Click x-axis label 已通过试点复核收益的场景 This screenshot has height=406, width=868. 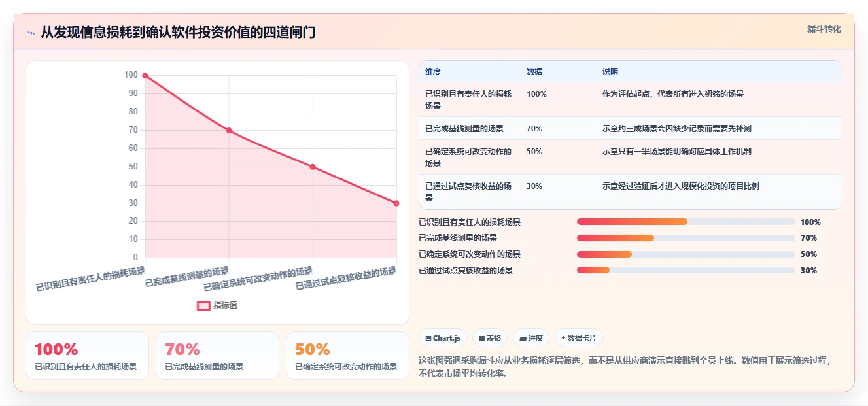click(x=346, y=278)
